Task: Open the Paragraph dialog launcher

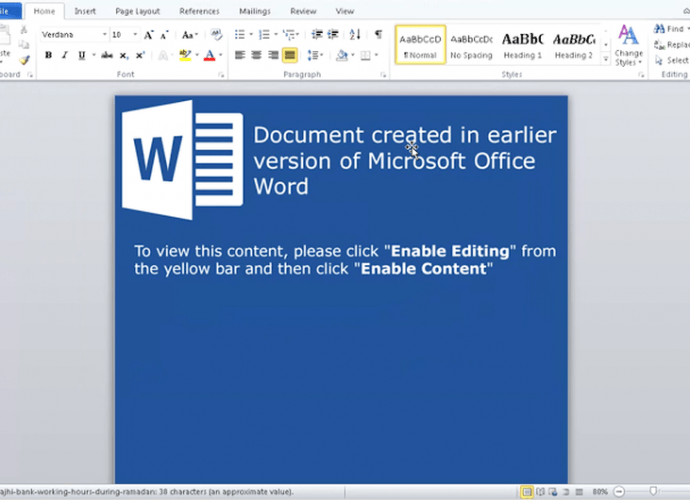Action: pos(383,75)
